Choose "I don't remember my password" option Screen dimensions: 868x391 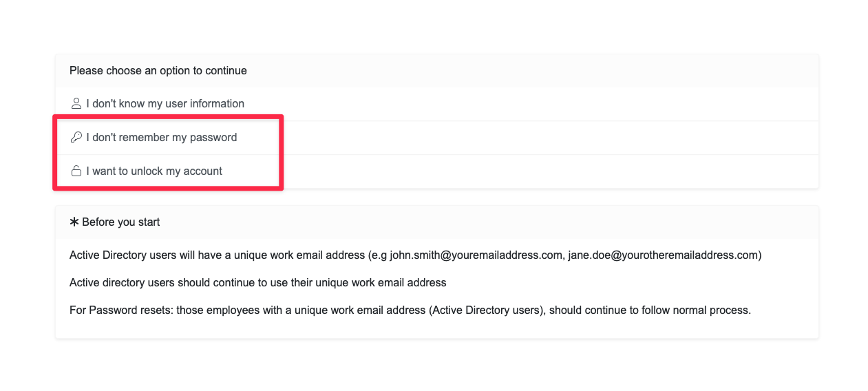point(162,137)
